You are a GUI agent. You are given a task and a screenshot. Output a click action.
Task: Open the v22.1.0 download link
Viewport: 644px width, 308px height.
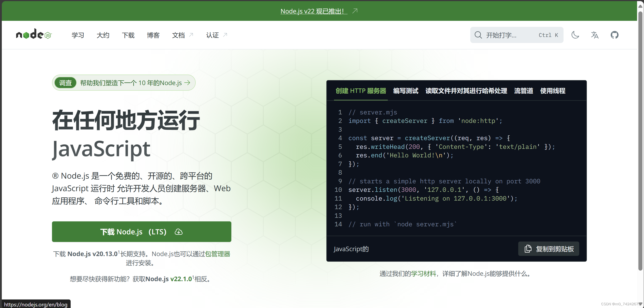point(181,279)
